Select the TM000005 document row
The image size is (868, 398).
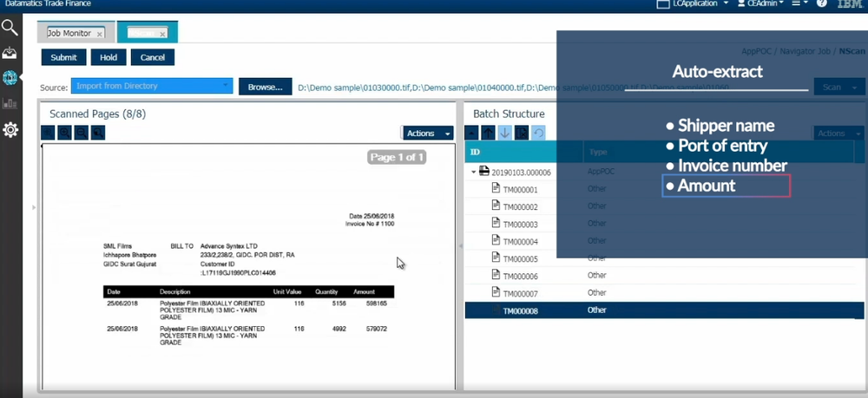(664, 258)
